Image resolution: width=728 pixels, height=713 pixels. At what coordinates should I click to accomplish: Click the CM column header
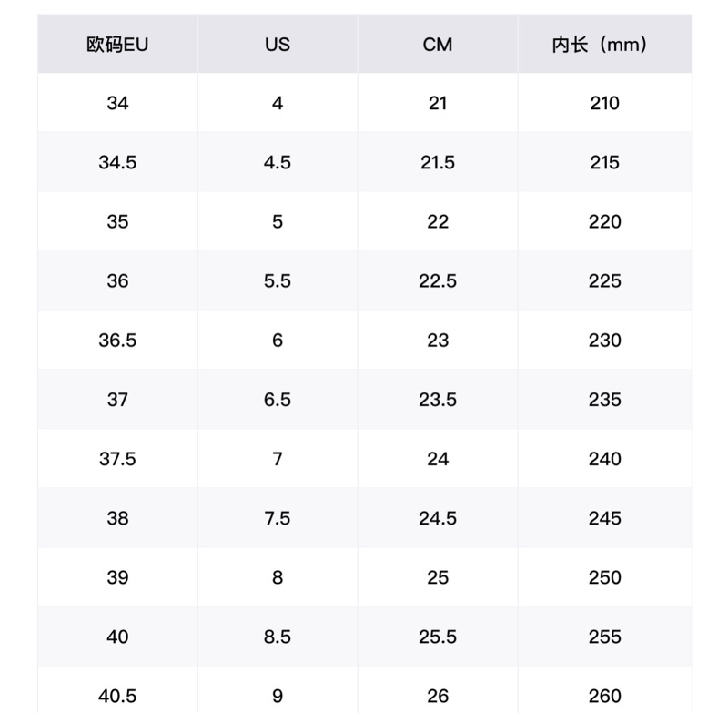[438, 44]
